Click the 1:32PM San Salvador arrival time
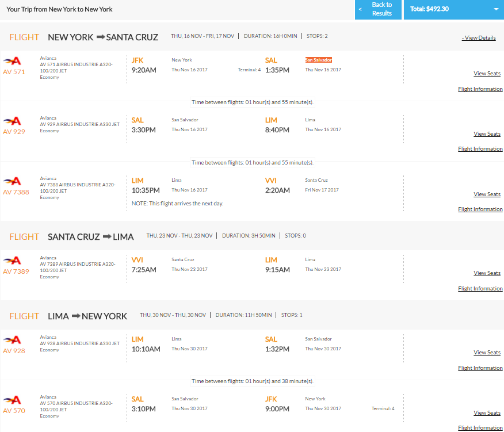This screenshot has height=432, width=504. click(x=277, y=349)
